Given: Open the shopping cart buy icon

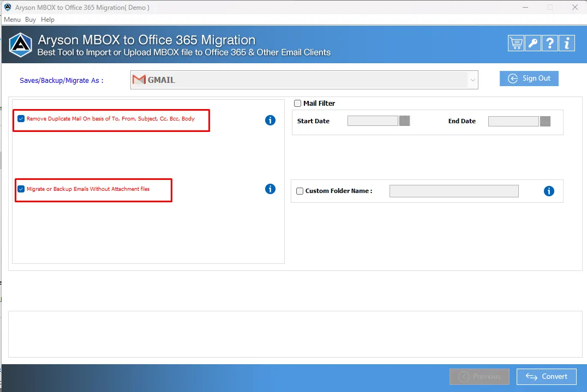Looking at the screenshot, I should tap(516, 44).
